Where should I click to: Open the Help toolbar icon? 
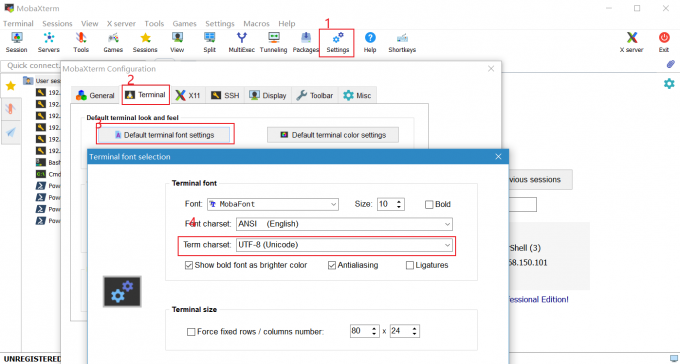(370, 43)
